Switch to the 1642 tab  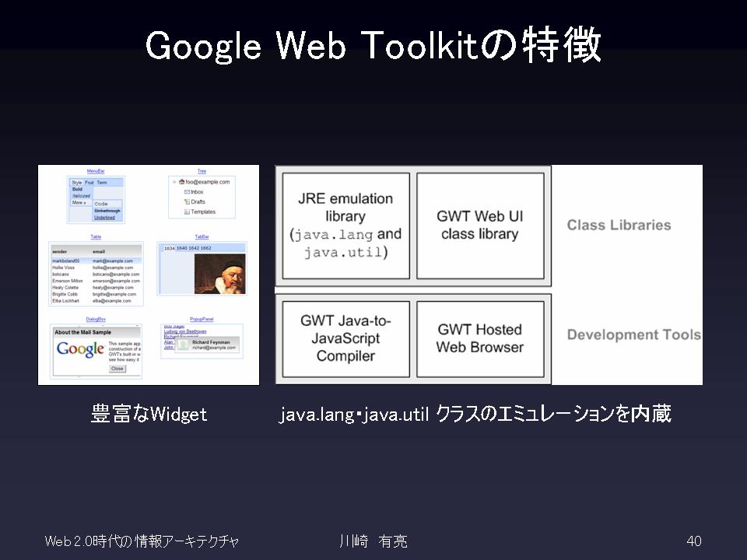(x=194, y=248)
